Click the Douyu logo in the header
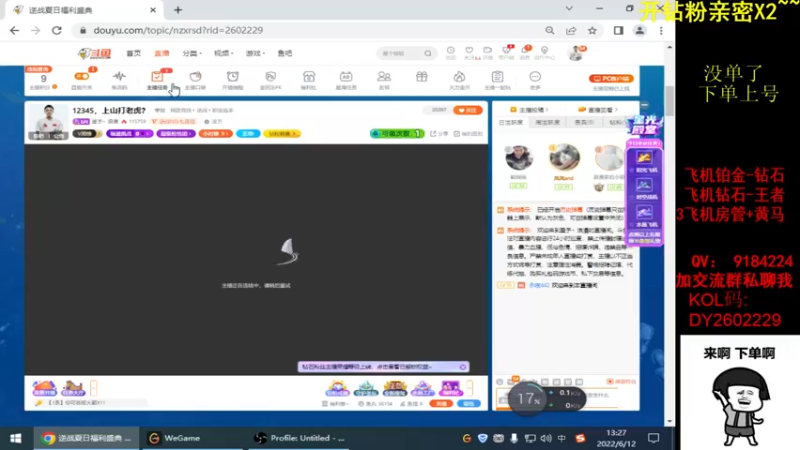Screen dimensions: 800x450 tap(94, 53)
